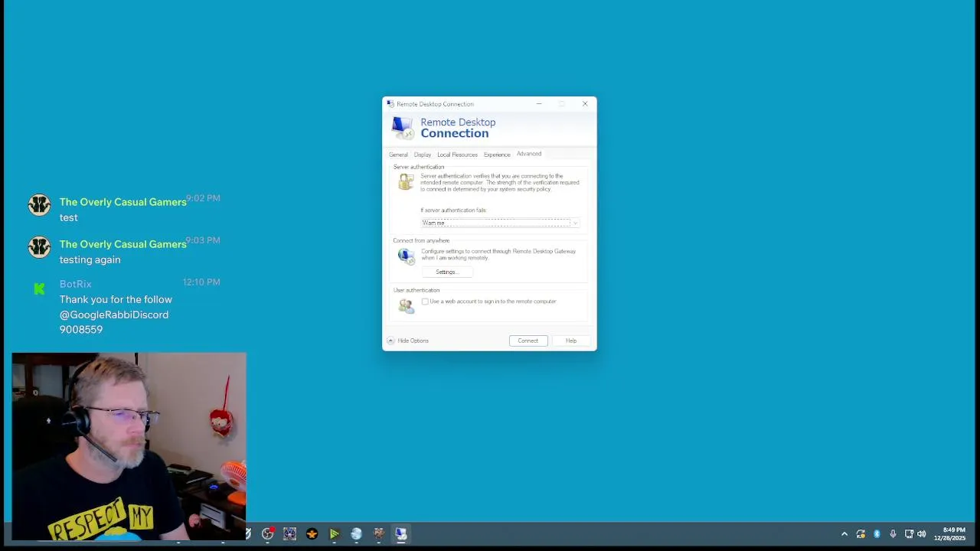Click the green BotRix K icon
The height and width of the screenshot is (551, 980).
tap(39, 289)
